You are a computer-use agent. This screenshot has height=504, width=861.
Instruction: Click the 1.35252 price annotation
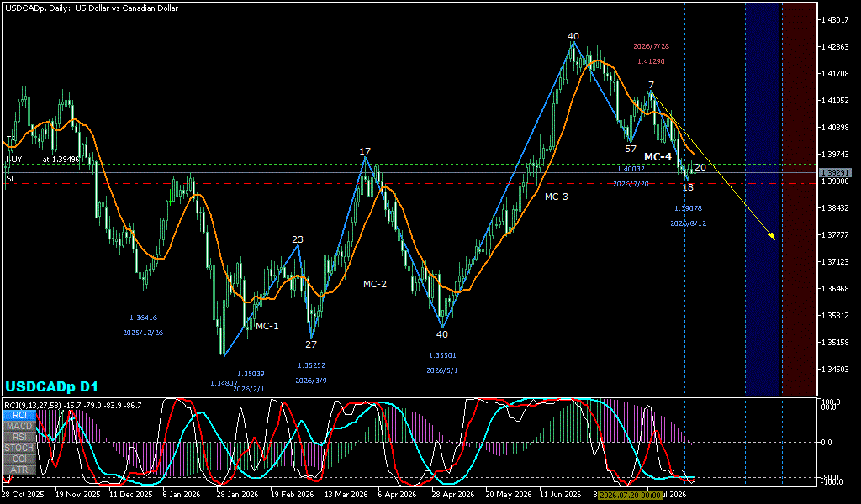pyautogui.click(x=312, y=365)
